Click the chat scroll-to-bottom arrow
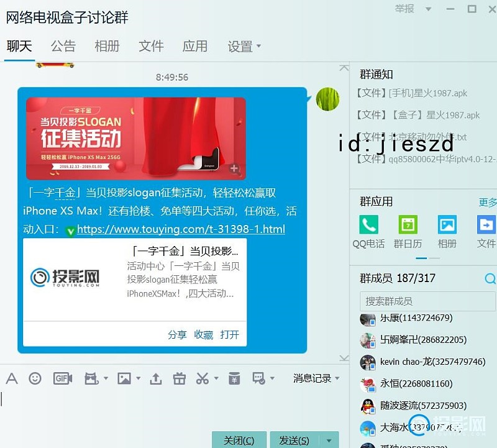 click(344, 358)
